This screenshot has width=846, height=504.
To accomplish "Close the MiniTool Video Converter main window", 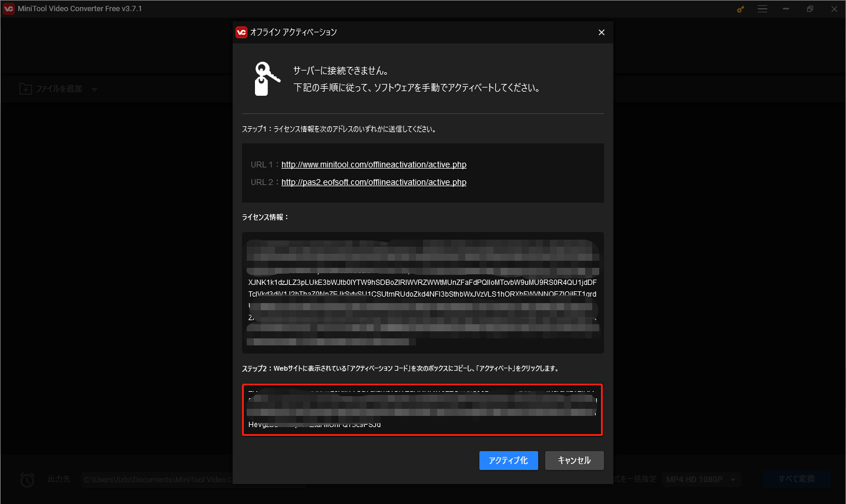I will (x=834, y=9).
